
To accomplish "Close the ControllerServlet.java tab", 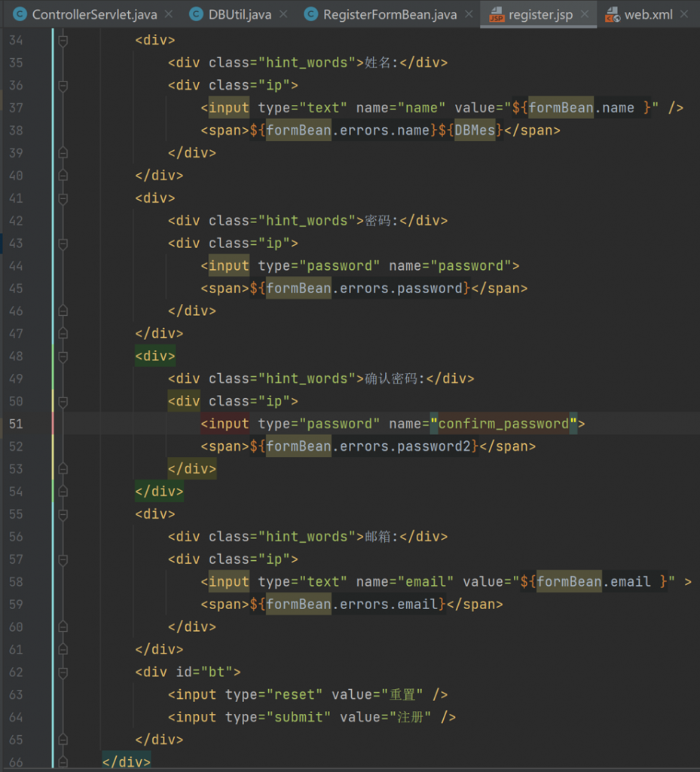I will (169, 14).
